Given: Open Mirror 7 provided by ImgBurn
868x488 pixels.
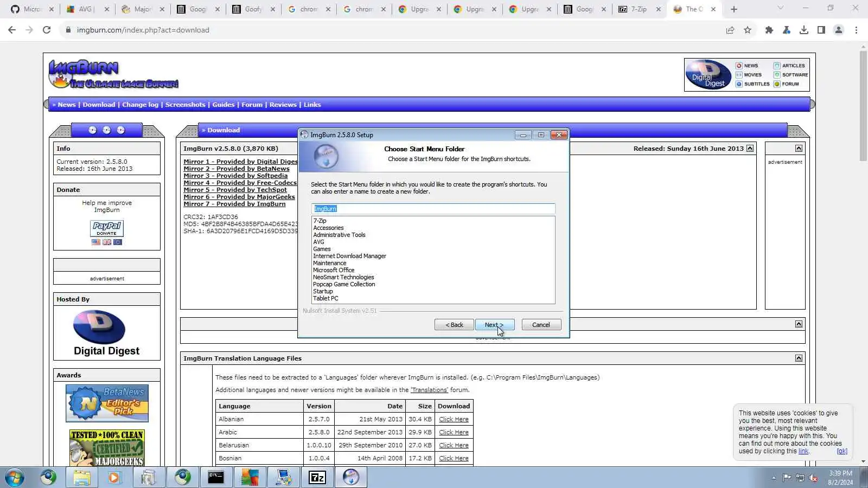Looking at the screenshot, I should [x=234, y=204].
